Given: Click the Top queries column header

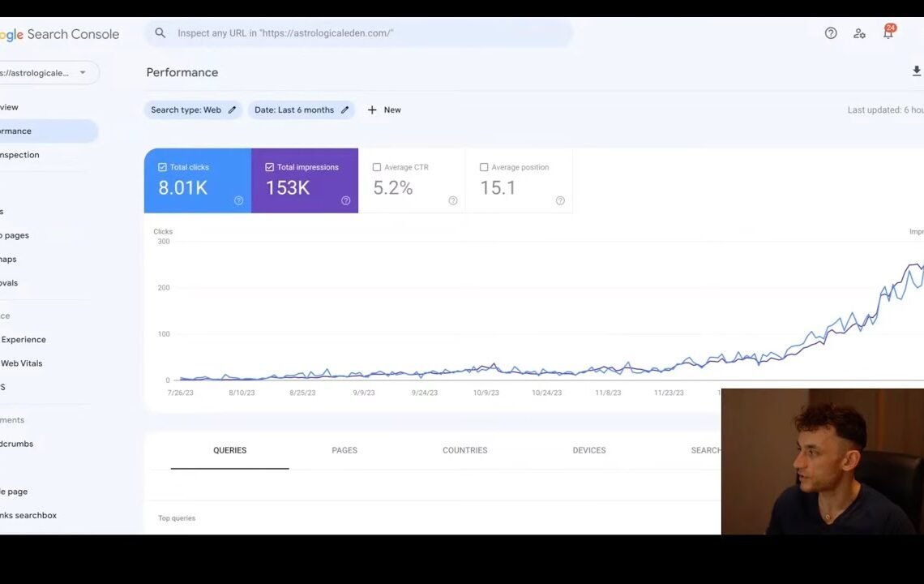Looking at the screenshot, I should (x=177, y=518).
